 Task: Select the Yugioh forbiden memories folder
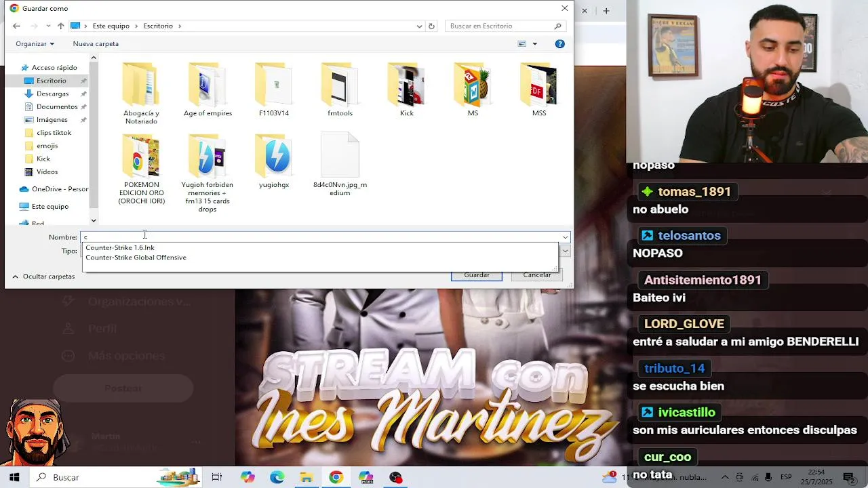[x=208, y=173]
